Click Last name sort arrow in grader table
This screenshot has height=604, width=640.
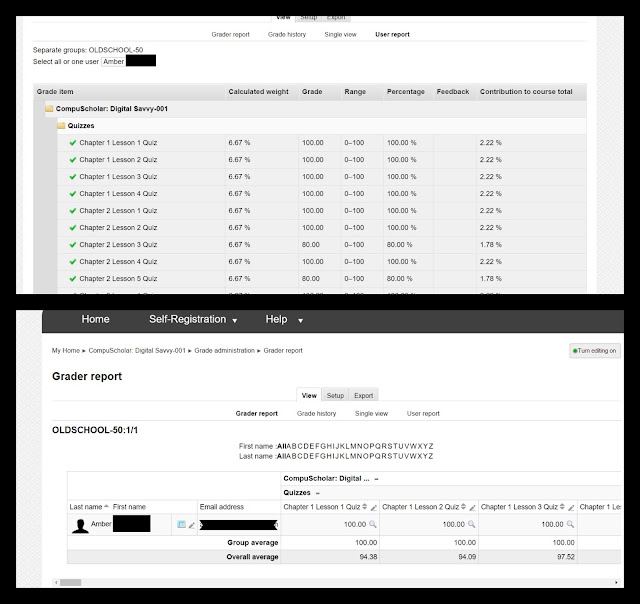106,506
